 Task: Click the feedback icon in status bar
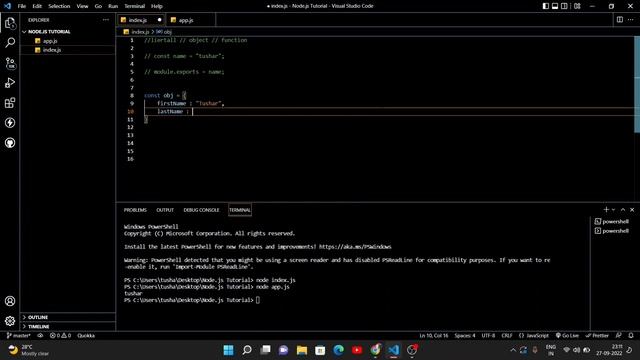619,336
